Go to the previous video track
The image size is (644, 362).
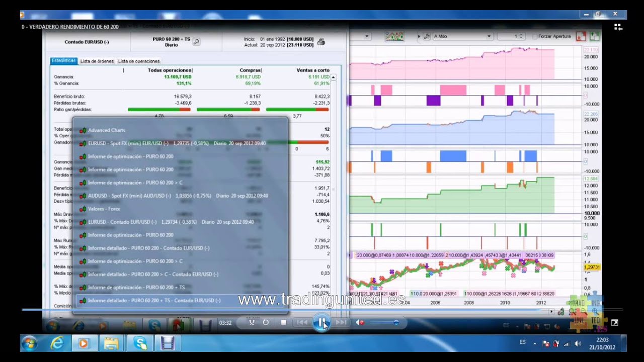[x=302, y=322]
